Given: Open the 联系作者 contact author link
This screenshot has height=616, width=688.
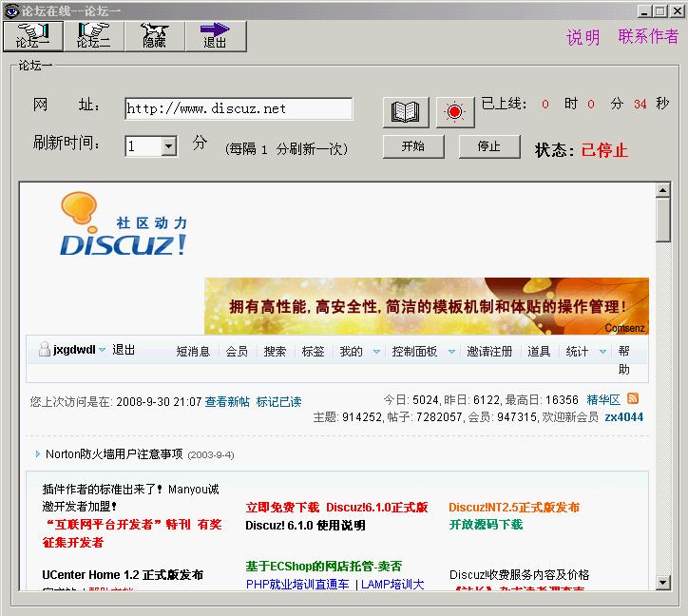Looking at the screenshot, I should click(x=648, y=36).
